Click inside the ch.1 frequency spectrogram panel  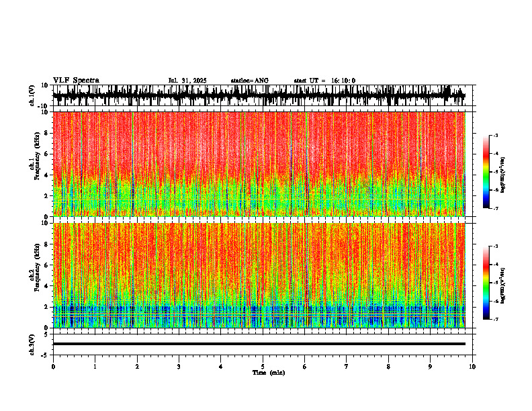click(x=259, y=164)
